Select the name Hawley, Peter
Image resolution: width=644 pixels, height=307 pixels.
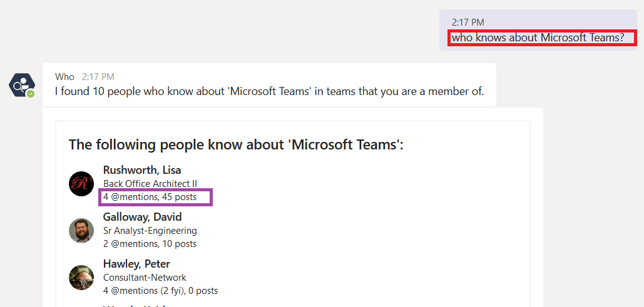coord(136,263)
